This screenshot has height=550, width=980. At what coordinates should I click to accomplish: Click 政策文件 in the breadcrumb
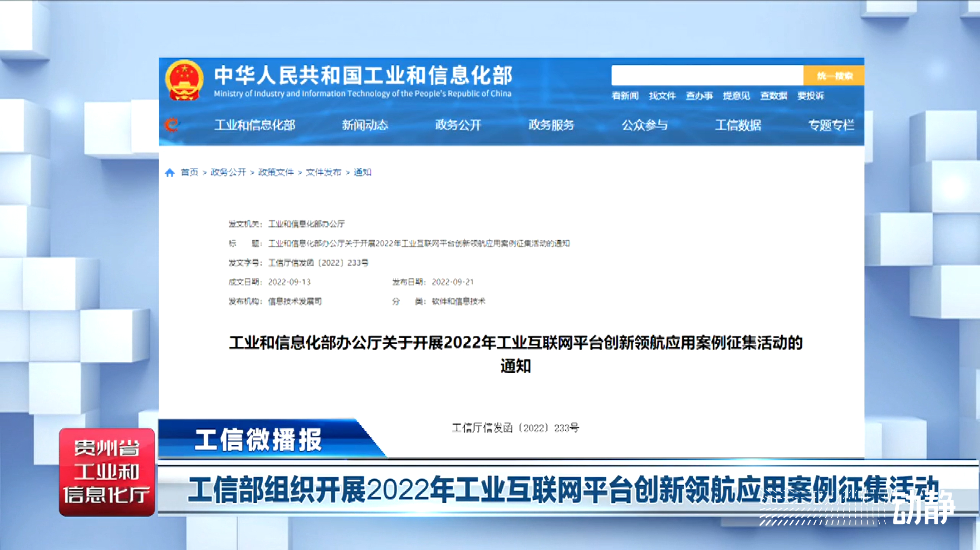276,172
